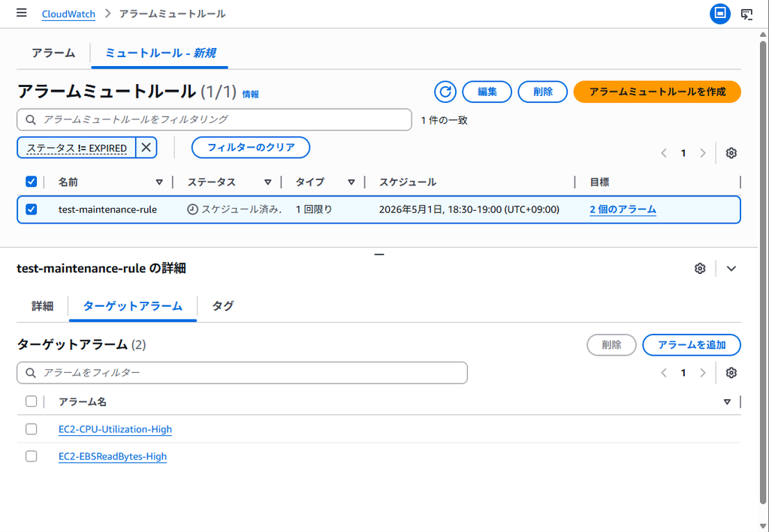Focus the アラームをフィルター search field
This screenshot has height=532, width=769.
click(242, 373)
